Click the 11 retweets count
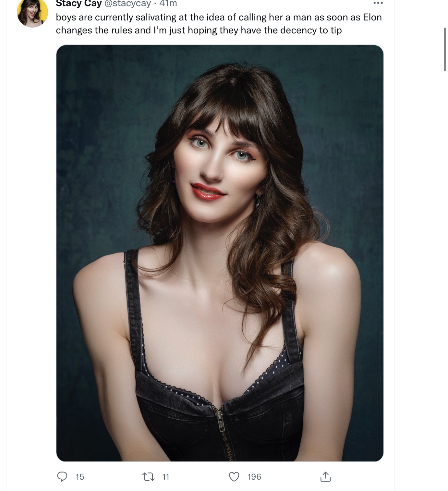The height and width of the screenshot is (491, 448). click(x=166, y=477)
